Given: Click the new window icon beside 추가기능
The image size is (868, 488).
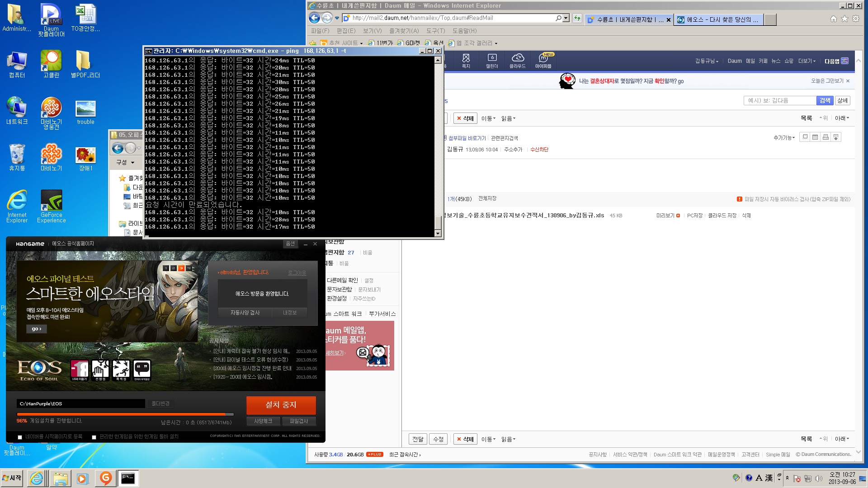Looking at the screenshot, I should 805,137.
